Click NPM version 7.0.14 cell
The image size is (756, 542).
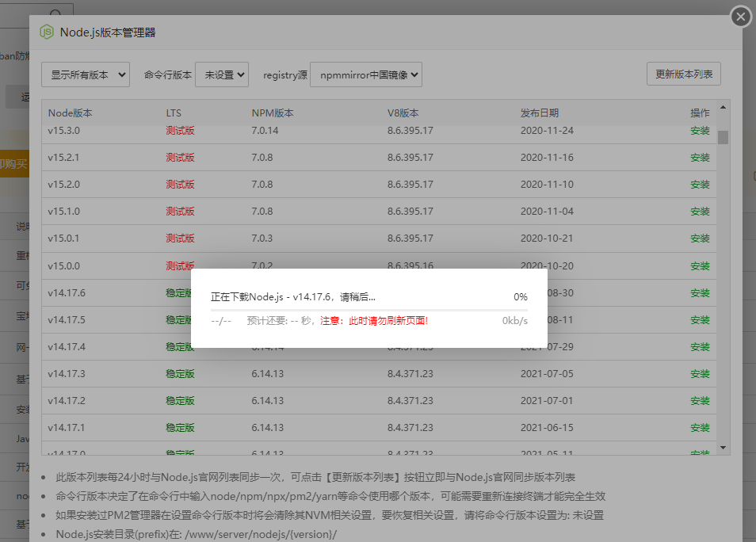pyautogui.click(x=265, y=131)
